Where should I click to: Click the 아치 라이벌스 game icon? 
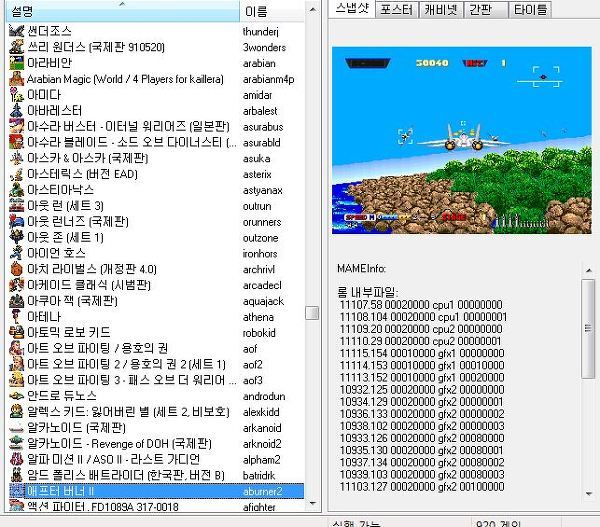click(16, 269)
